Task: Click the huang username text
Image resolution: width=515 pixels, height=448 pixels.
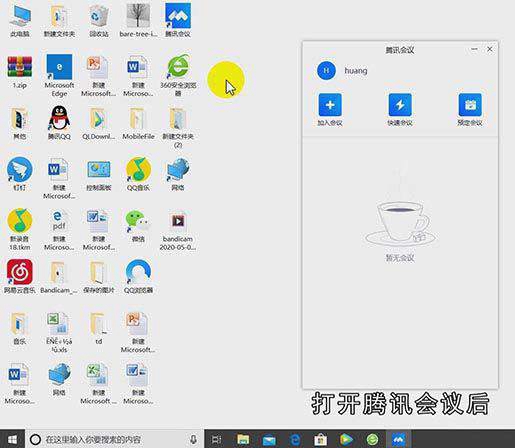Action: [356, 71]
